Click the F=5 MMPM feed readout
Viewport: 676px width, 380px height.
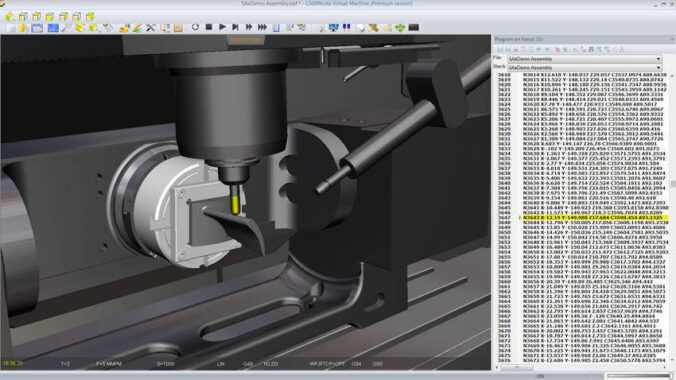(x=109, y=364)
